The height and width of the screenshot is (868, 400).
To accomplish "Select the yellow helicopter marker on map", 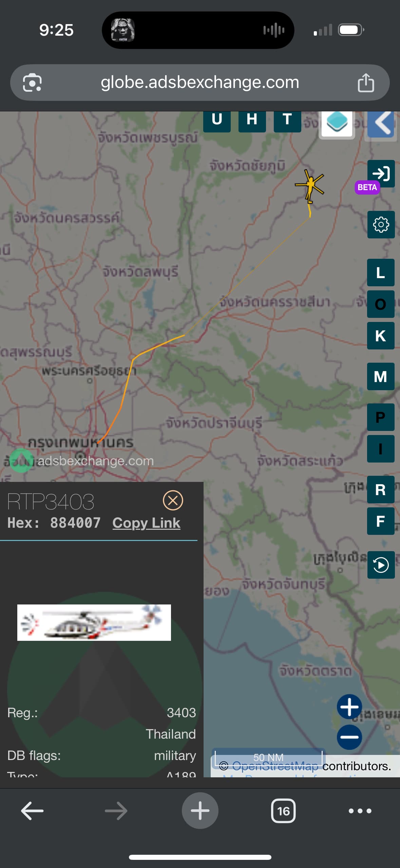I will pos(309,186).
